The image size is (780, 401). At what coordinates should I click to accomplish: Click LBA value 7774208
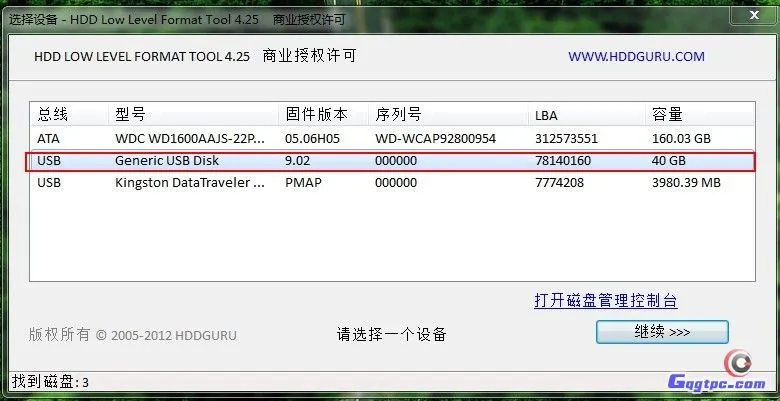(x=559, y=183)
